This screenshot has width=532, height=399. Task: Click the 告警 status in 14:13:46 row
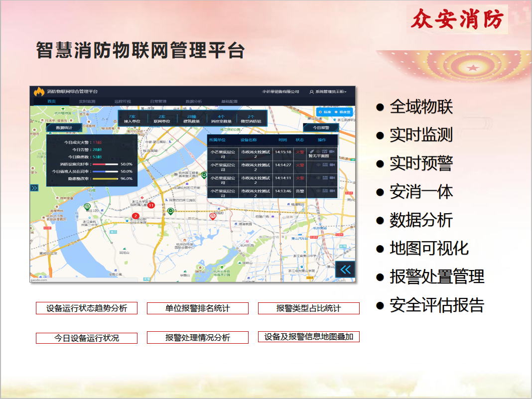[x=300, y=191]
